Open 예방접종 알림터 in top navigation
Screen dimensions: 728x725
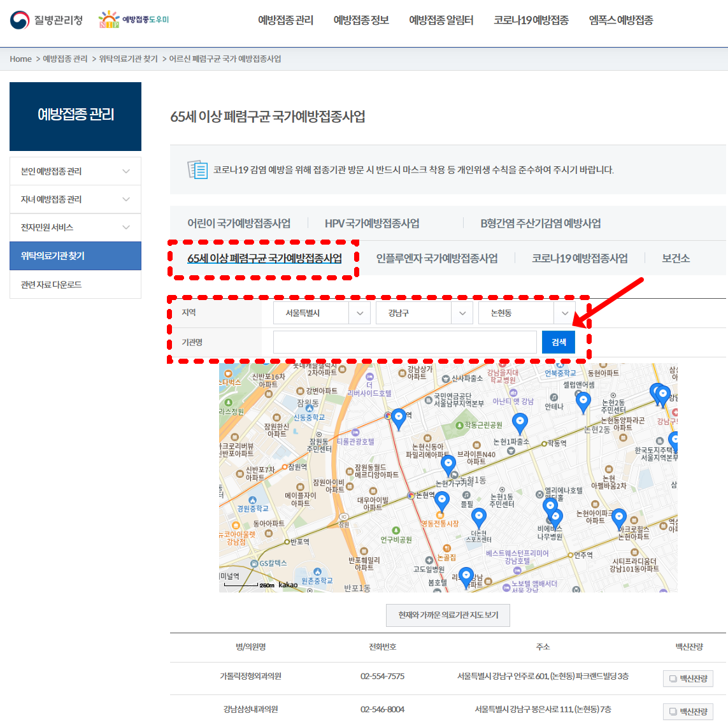point(441,20)
